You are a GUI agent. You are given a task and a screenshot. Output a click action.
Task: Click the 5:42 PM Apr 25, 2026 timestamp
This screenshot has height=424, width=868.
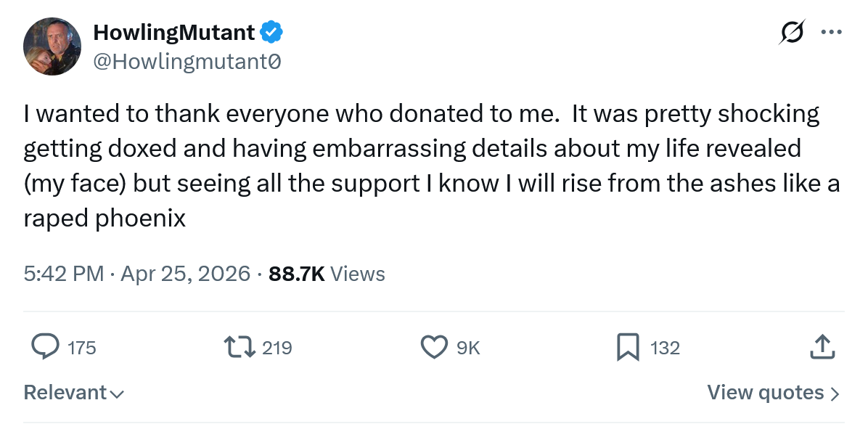pos(137,274)
